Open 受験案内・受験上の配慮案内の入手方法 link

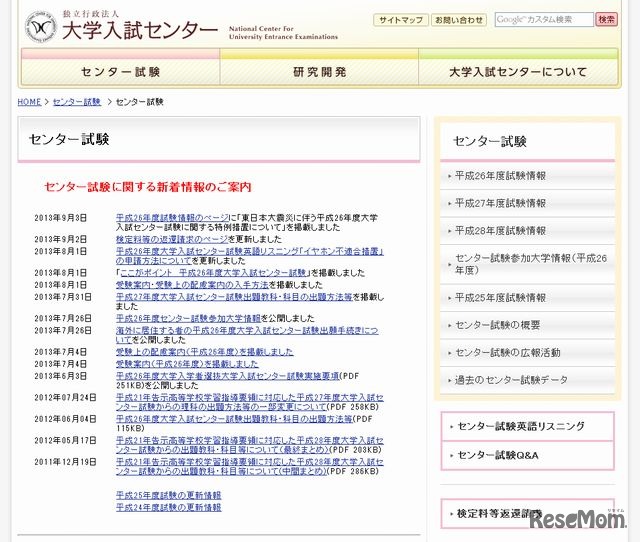click(x=192, y=285)
